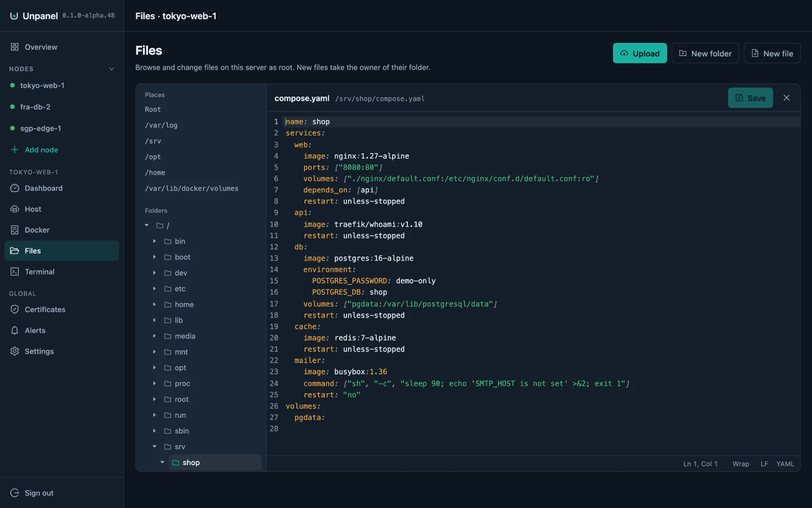The width and height of the screenshot is (812, 508).
Task: Open Overview from the sidebar
Action: coord(62,47)
